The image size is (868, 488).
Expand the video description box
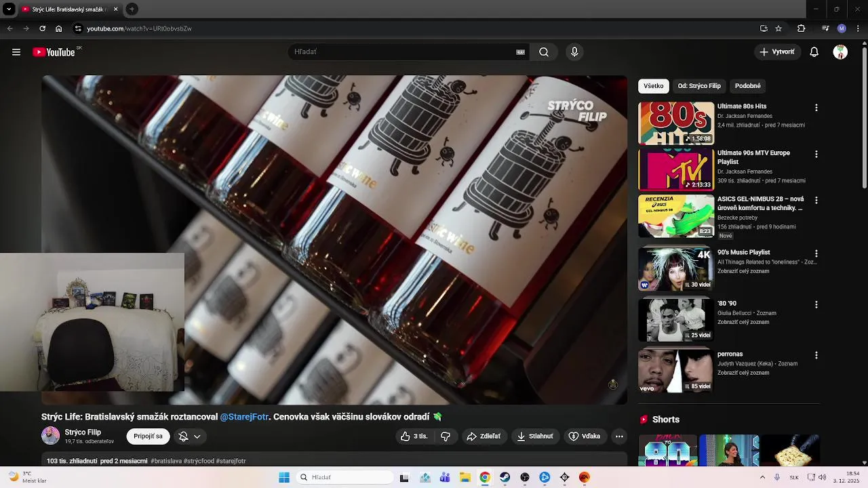[x=334, y=461]
